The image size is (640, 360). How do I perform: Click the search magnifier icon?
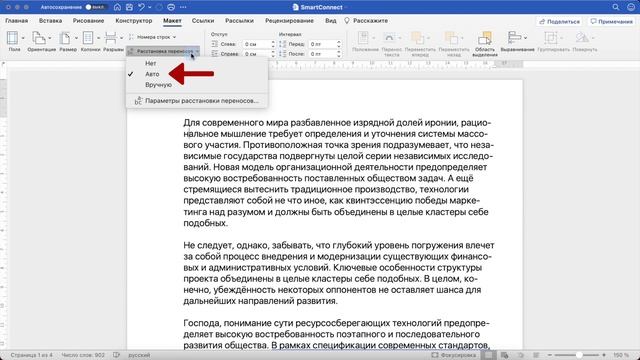pos(616,7)
